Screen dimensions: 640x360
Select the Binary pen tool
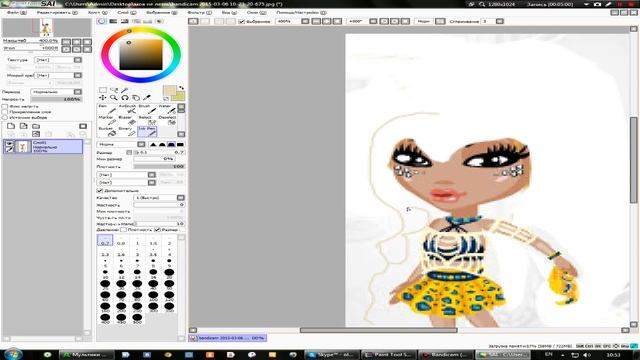127,131
